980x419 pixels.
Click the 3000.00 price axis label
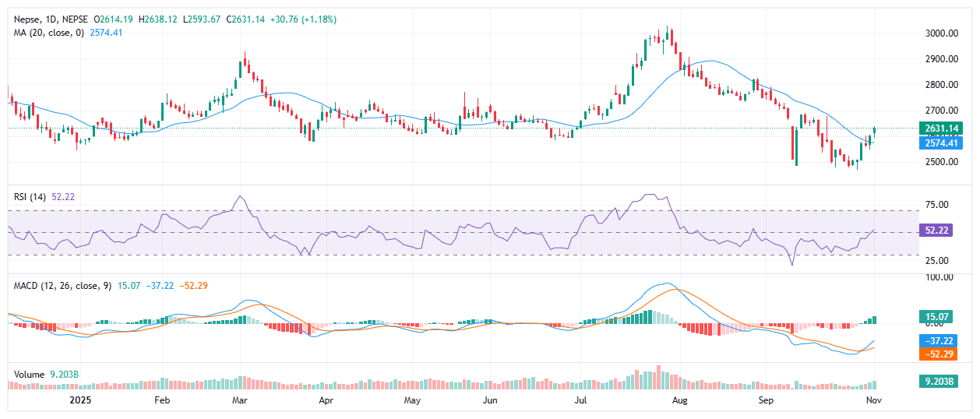940,33
